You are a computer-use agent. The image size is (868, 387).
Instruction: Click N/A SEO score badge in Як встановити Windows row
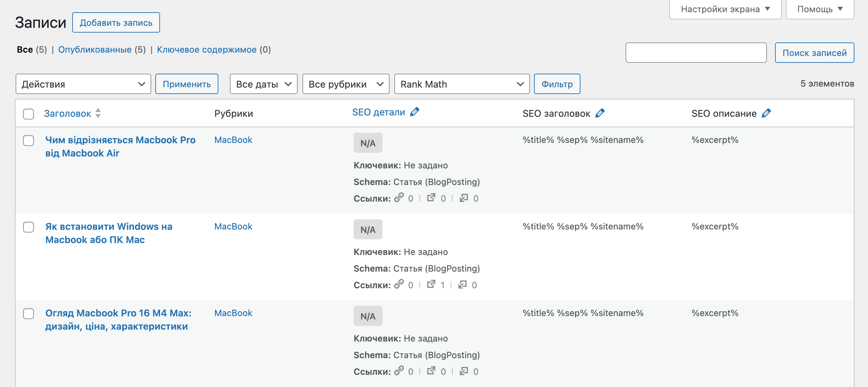[368, 229]
